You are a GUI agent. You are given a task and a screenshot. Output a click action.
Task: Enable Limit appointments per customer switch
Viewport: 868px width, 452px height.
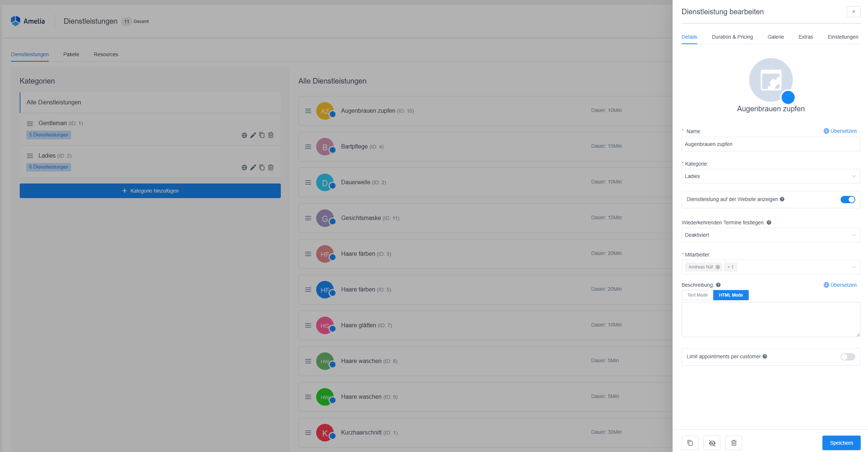point(848,357)
